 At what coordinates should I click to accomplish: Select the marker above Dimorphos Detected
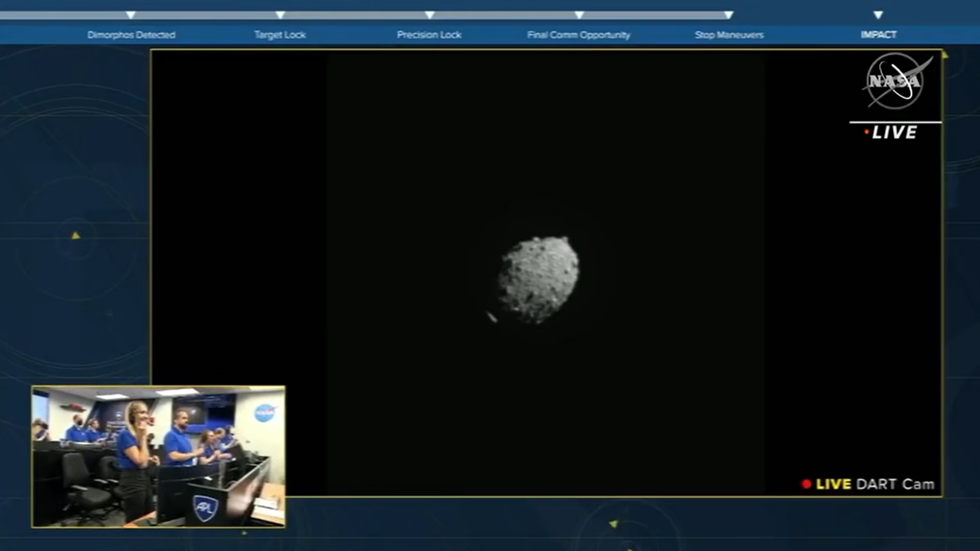131,15
